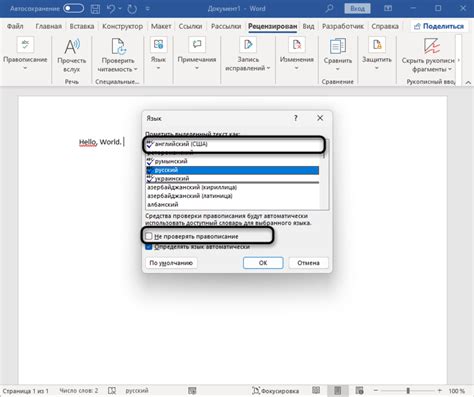Click the Protect (Защитить) icon
The image size is (474, 397).
pos(377,45)
